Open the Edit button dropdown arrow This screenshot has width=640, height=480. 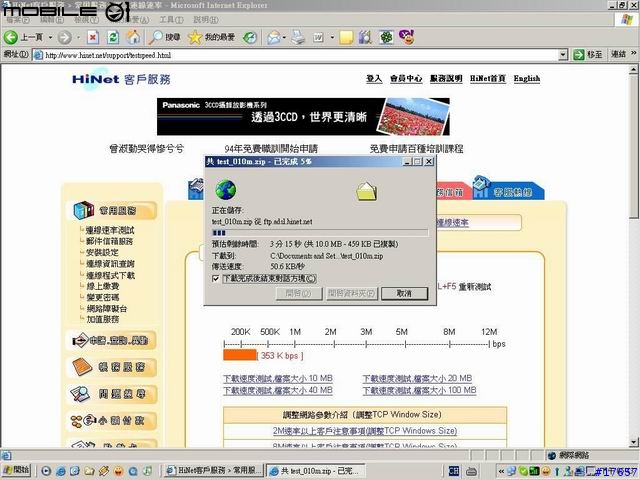pos(332,38)
